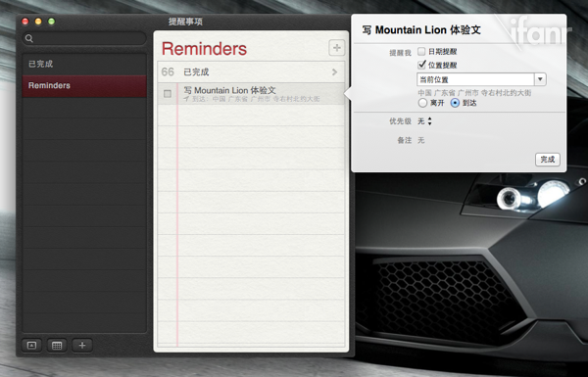Click the Reminders heading title
Viewport: 588px width, 377px height.
(204, 49)
